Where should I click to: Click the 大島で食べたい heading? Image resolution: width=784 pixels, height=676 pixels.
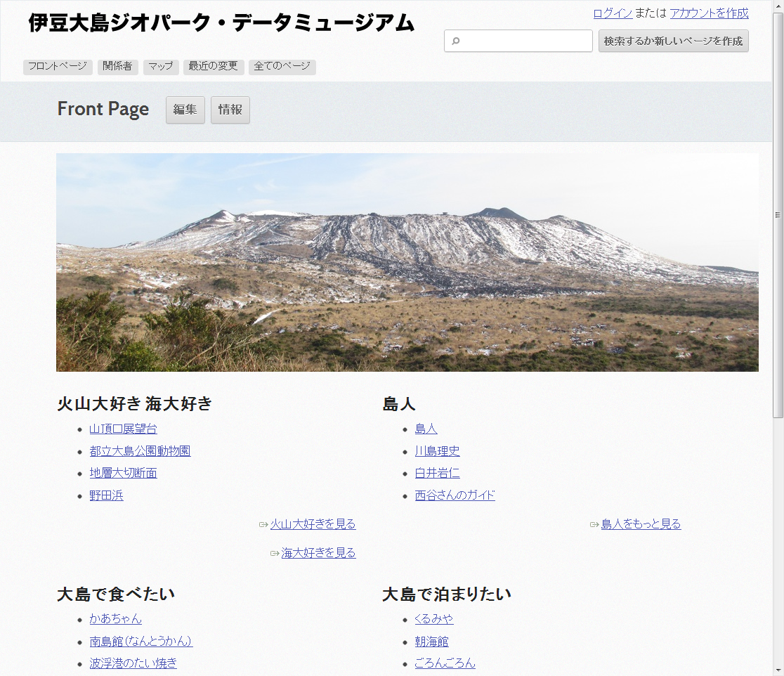click(116, 594)
